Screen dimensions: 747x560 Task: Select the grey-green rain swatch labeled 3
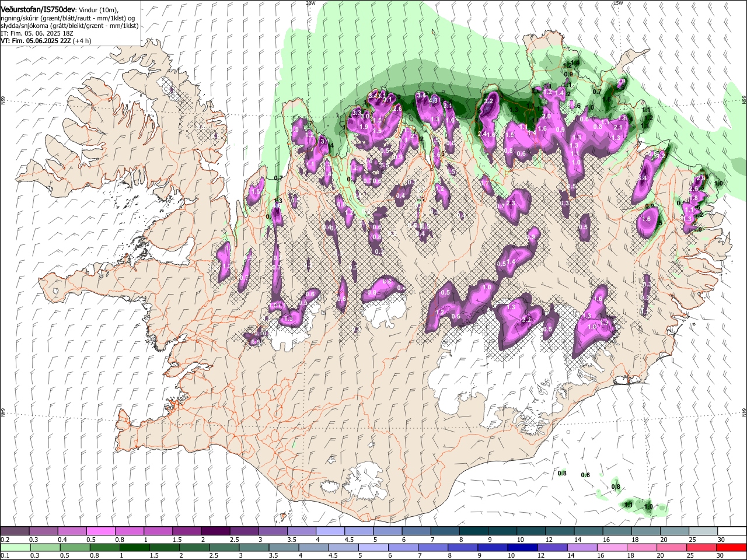click(x=254, y=547)
